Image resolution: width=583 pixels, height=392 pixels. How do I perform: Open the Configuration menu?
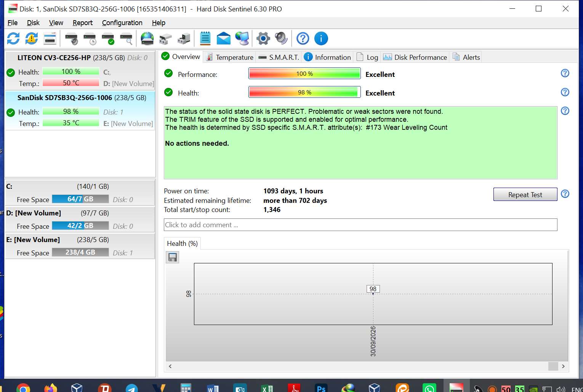[x=122, y=23]
